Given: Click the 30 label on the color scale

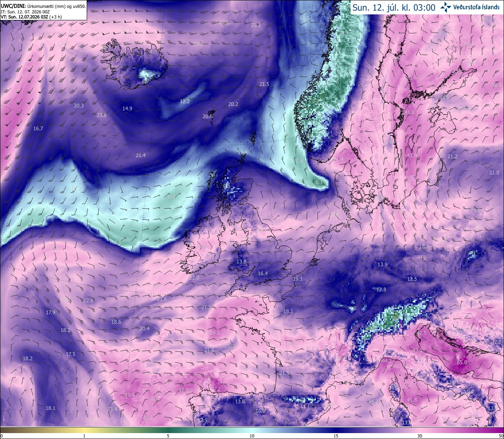Looking at the screenshot, I should pyautogui.click(x=420, y=435).
